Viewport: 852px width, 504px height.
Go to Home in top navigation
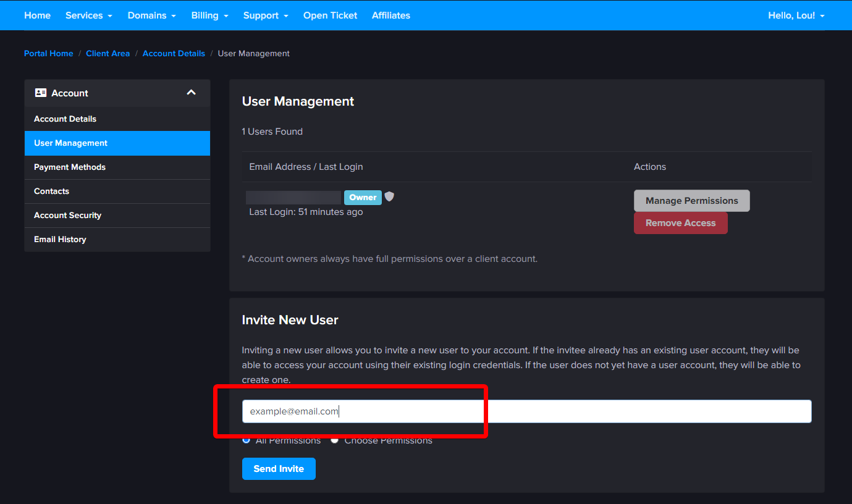tap(38, 15)
